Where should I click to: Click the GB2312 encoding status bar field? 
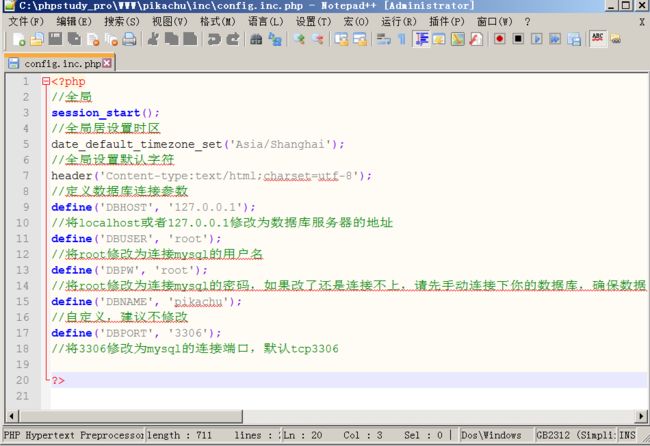[x=575, y=435]
